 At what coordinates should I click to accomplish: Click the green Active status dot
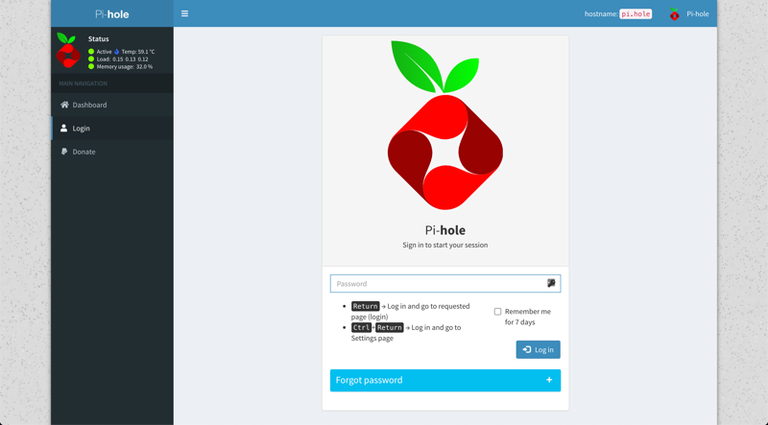click(91, 51)
